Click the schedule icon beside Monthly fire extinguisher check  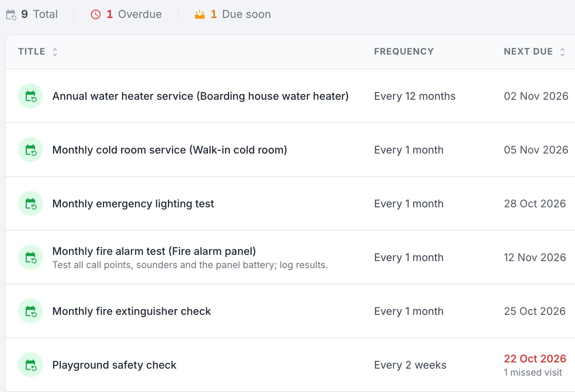(x=30, y=311)
